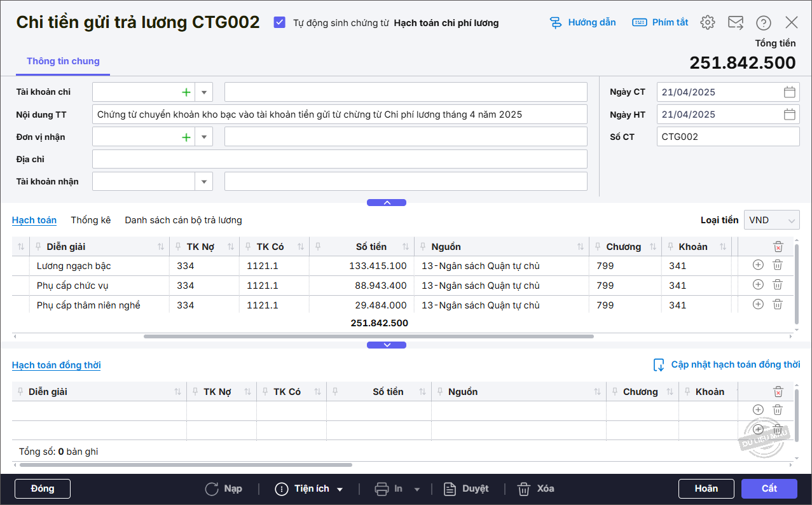The image size is (812, 505).
Task: Switch to the Thống kê tab
Action: pyautogui.click(x=91, y=220)
